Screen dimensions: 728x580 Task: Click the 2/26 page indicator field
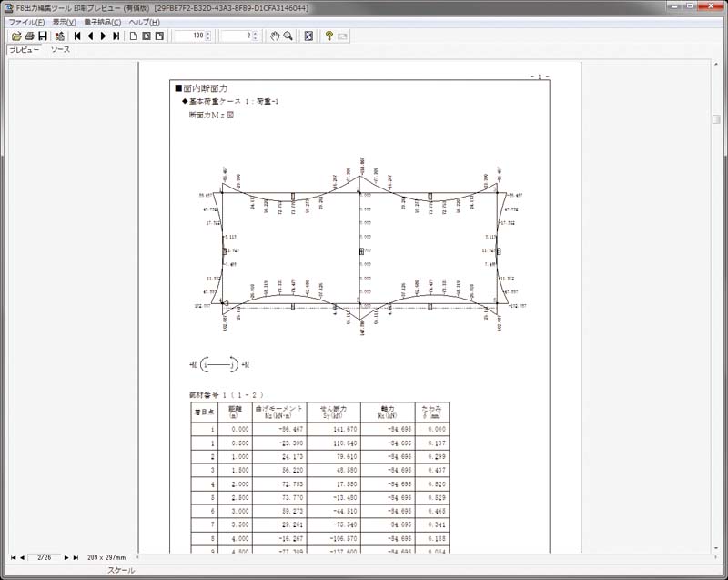pyautogui.click(x=44, y=557)
